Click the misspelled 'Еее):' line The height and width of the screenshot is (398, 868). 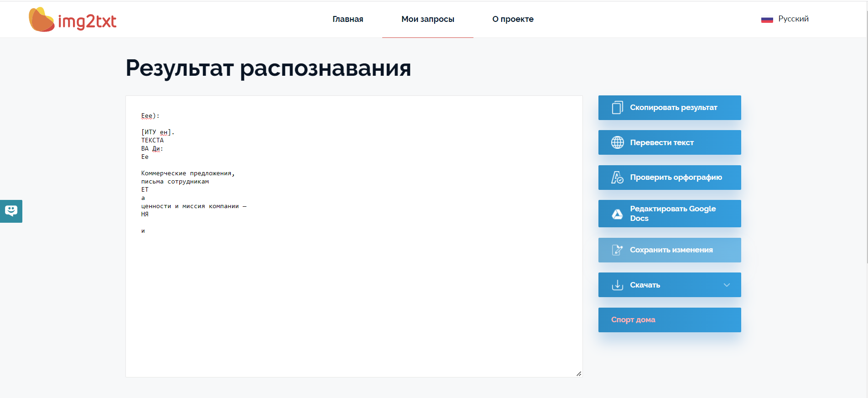click(x=150, y=116)
